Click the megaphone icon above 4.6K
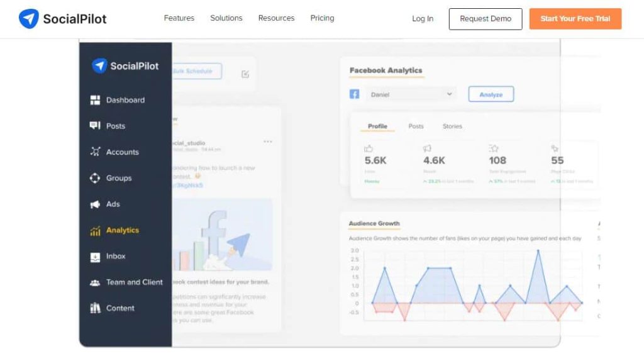The height and width of the screenshot is (361, 644). coord(427,148)
